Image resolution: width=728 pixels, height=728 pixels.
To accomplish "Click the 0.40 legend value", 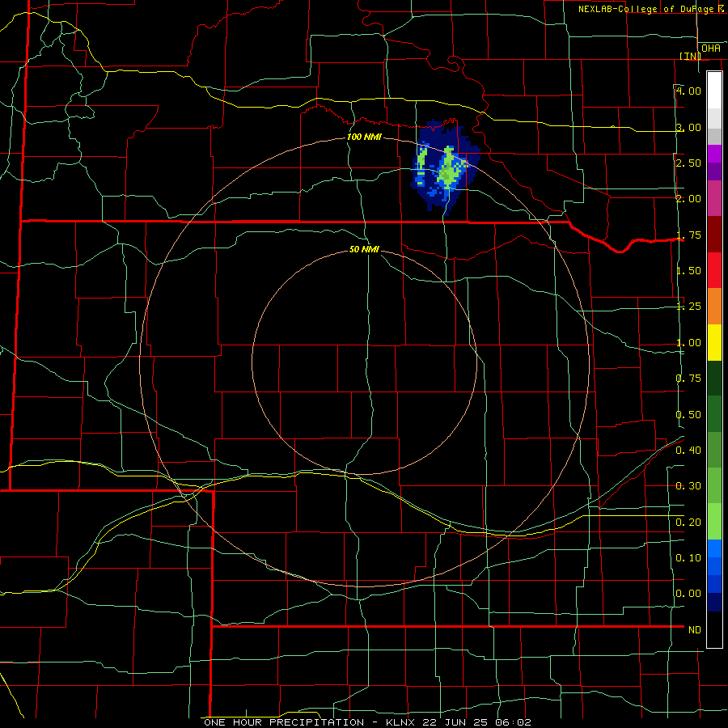I will 688,451.
